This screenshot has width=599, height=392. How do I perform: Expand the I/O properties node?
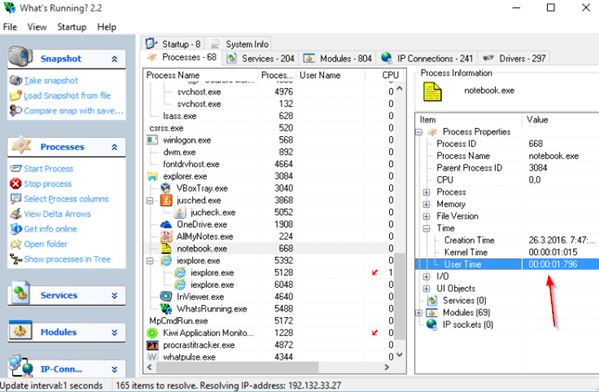426,277
